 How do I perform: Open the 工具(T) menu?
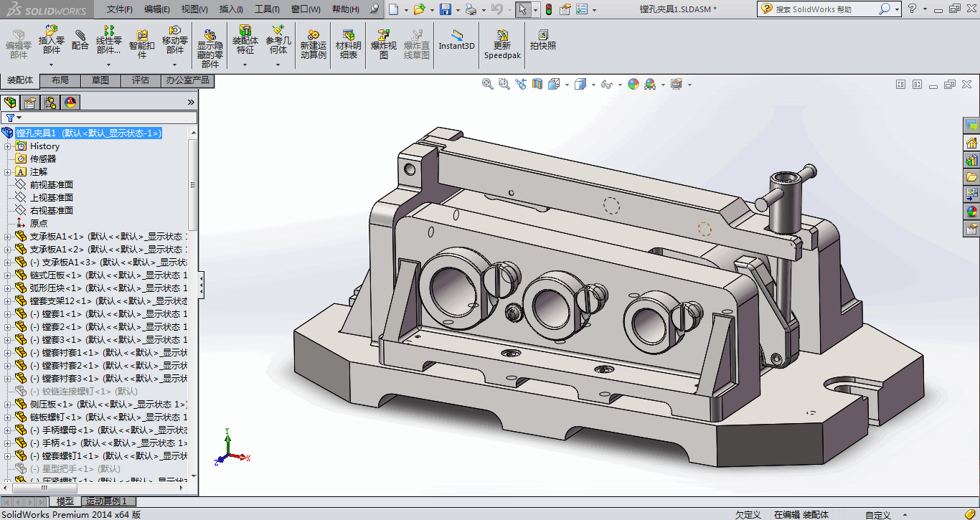tap(267, 9)
